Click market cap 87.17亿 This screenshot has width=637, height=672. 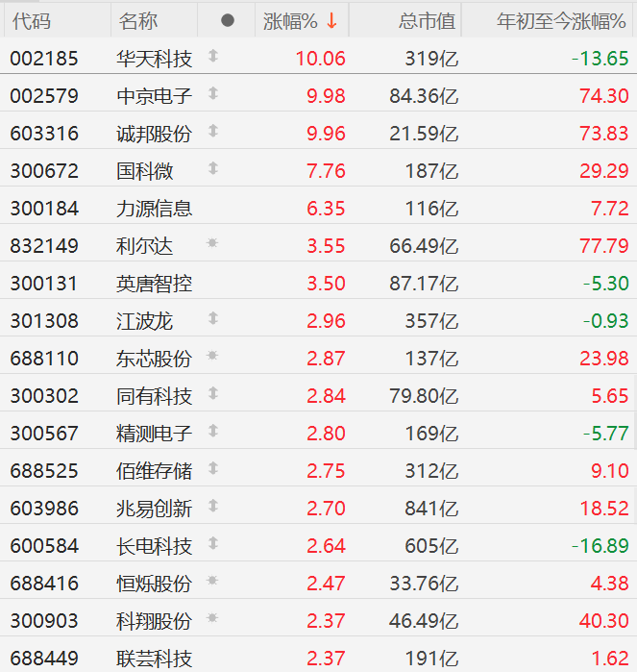coord(424,284)
